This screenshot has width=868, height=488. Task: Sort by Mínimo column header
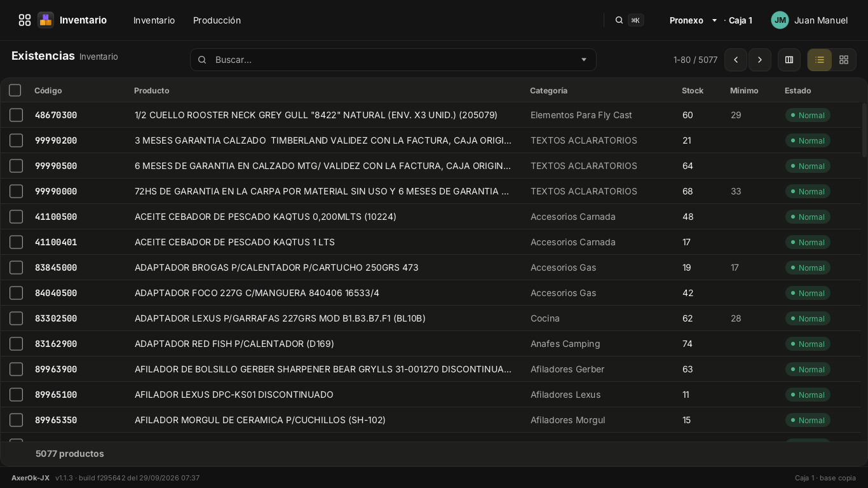(x=744, y=91)
